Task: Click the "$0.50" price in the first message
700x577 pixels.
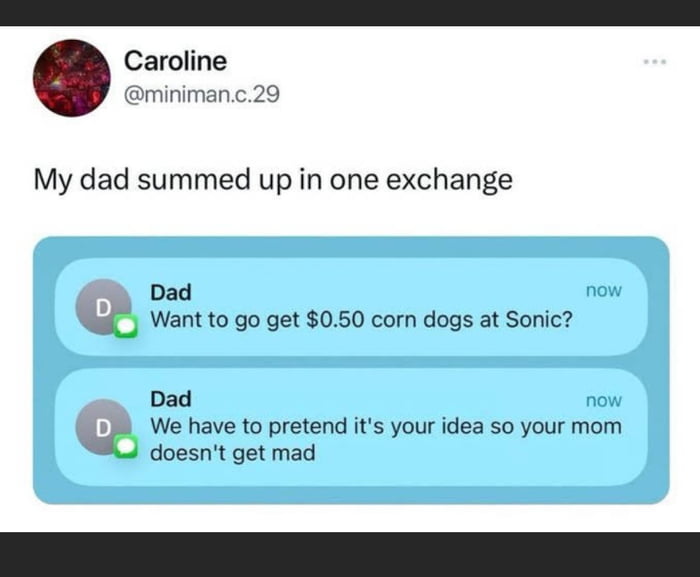Action: pos(329,321)
